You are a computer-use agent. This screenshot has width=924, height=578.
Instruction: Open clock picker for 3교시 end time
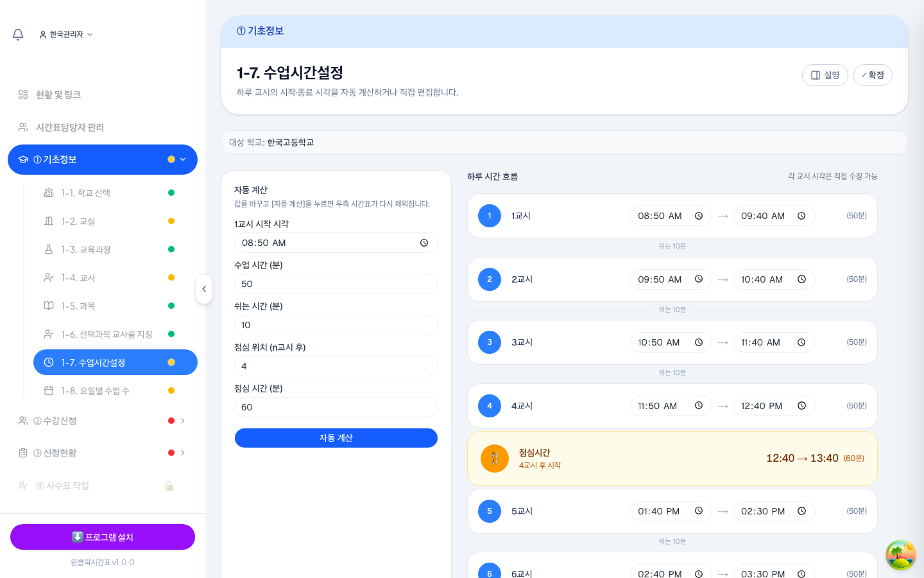[x=801, y=342]
